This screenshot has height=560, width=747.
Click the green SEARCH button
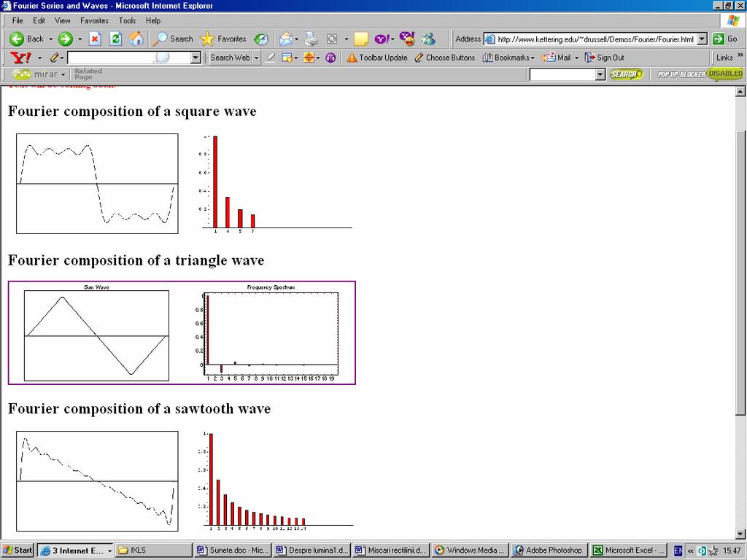(626, 74)
